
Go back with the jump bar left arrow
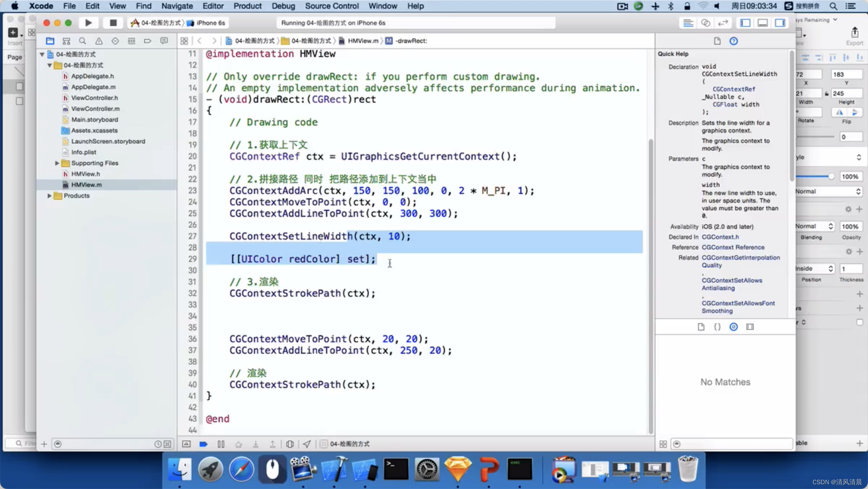[x=200, y=41]
